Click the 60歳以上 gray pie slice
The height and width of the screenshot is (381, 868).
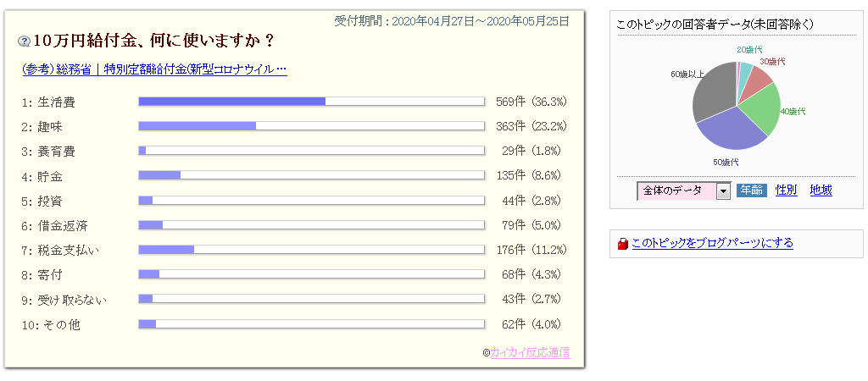coord(713,93)
